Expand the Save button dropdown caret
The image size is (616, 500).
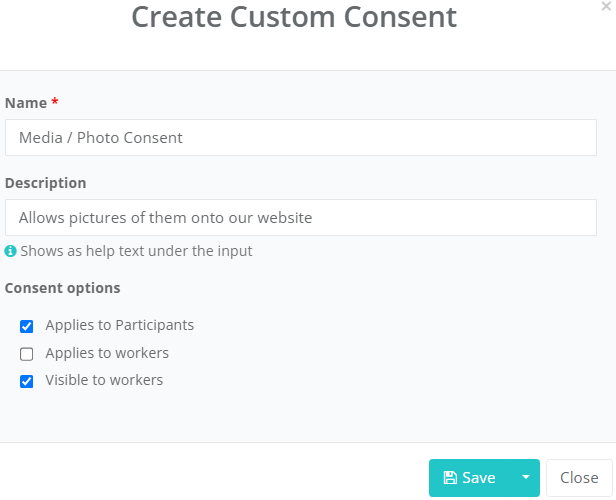point(526,478)
